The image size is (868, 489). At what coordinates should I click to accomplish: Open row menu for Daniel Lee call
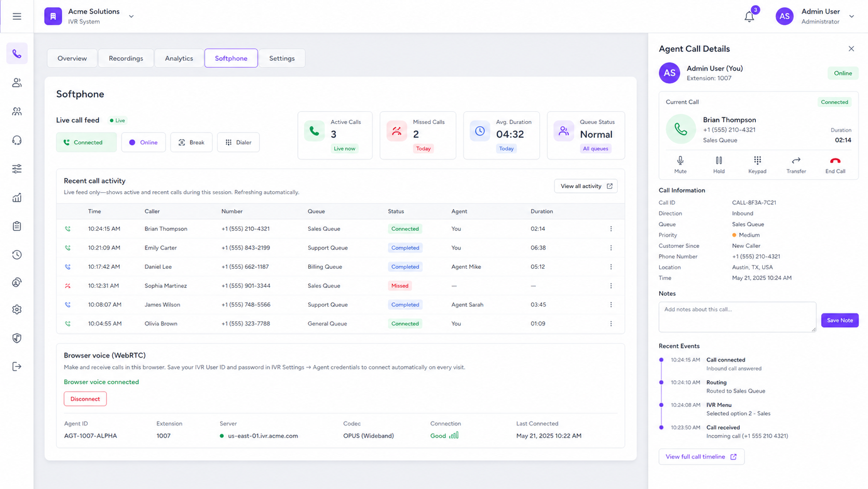pos(611,267)
